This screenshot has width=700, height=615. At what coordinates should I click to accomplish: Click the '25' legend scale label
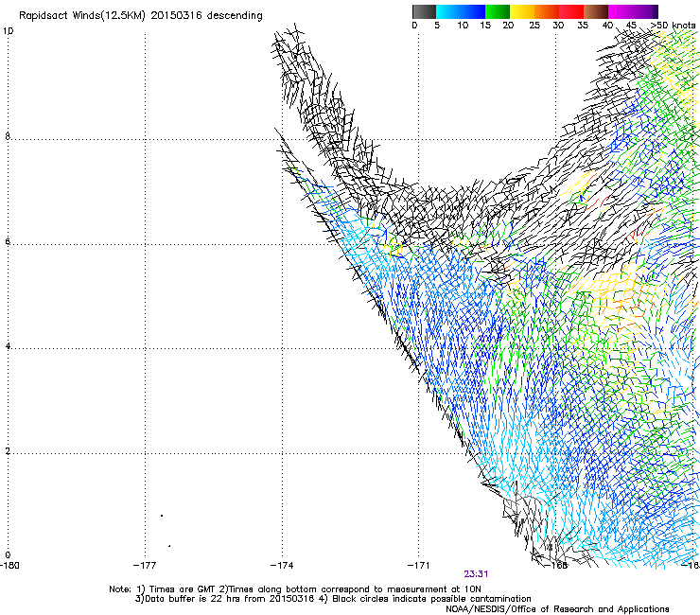pyautogui.click(x=534, y=26)
